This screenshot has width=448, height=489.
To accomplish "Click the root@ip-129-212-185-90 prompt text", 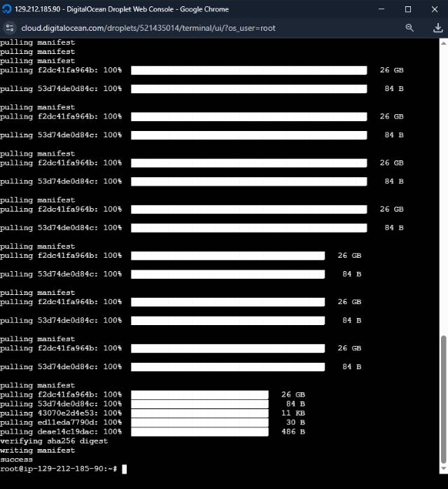I will click(x=56, y=469).
